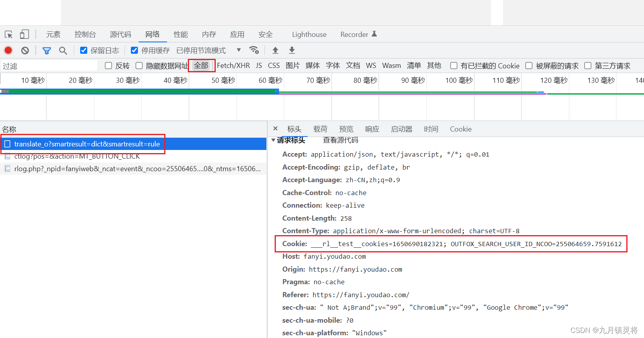Focus the 过滤 filter input field
644x338 pixels.
(49, 66)
